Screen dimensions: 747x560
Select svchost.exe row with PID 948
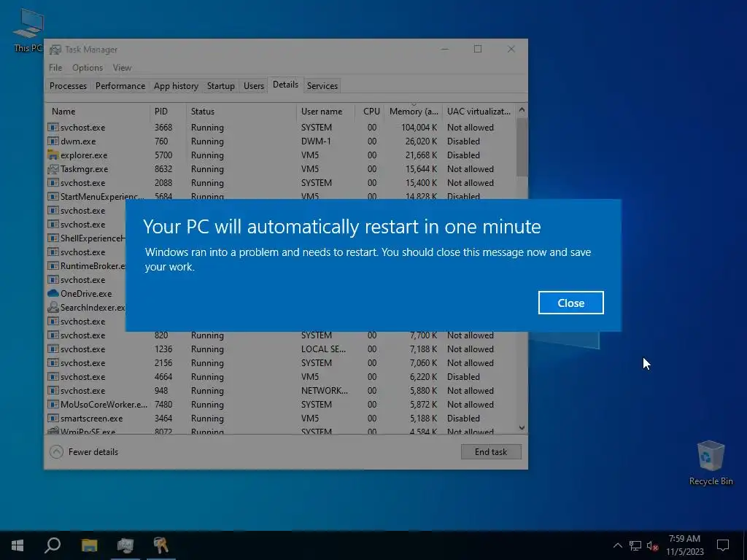coord(280,391)
